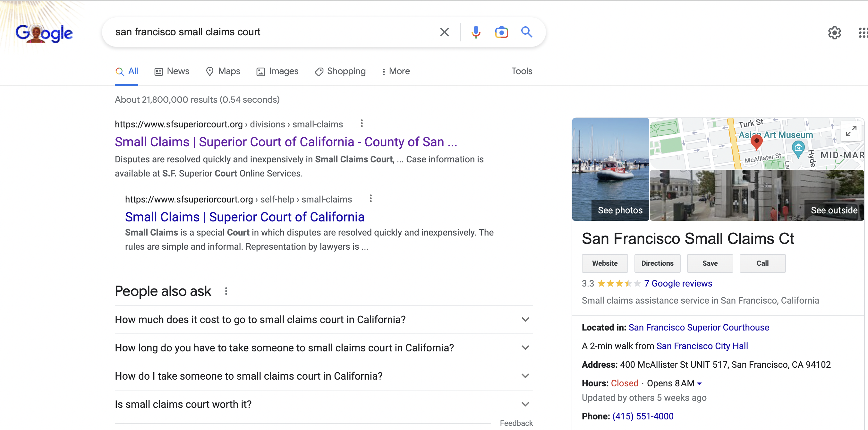The image size is (868, 430).
Task: Expand how do I take someone question
Action: (x=323, y=376)
